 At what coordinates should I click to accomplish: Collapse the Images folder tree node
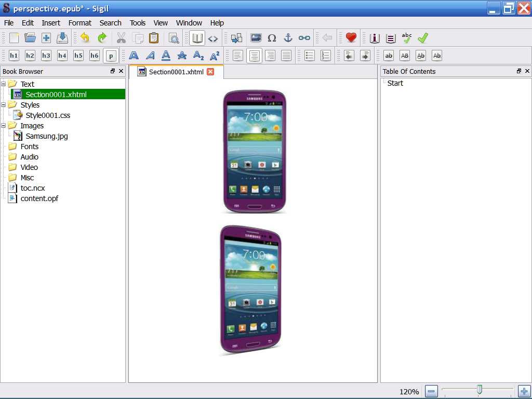pos(4,126)
